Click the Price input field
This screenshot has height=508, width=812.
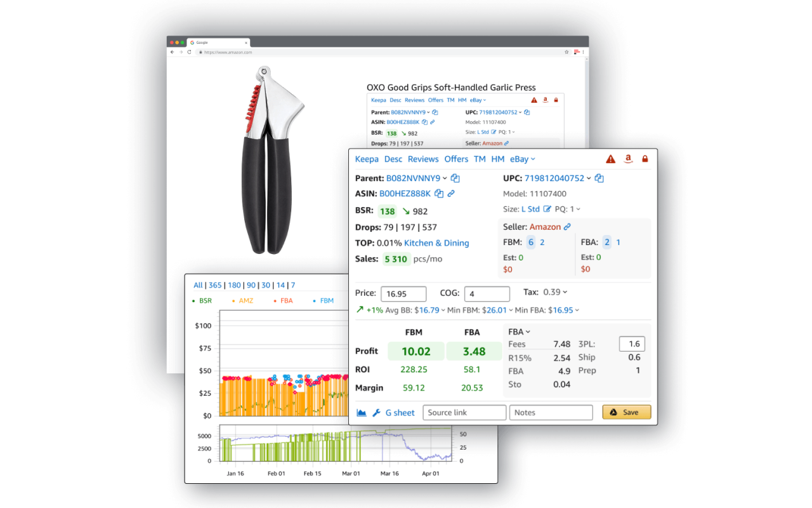403,294
